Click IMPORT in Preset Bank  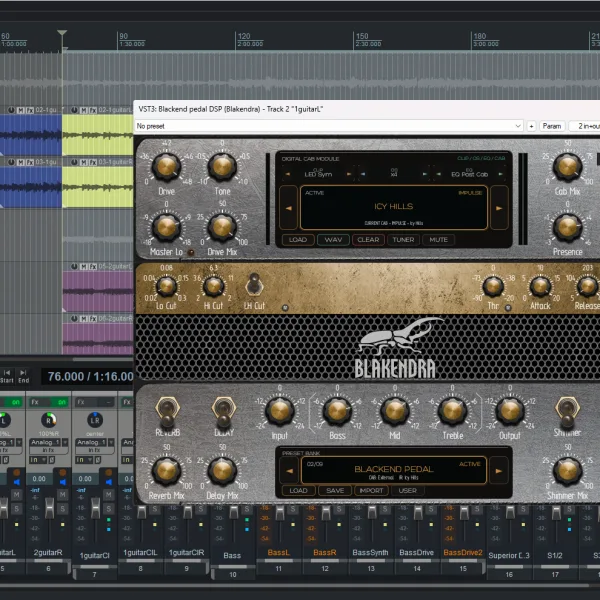point(371,490)
